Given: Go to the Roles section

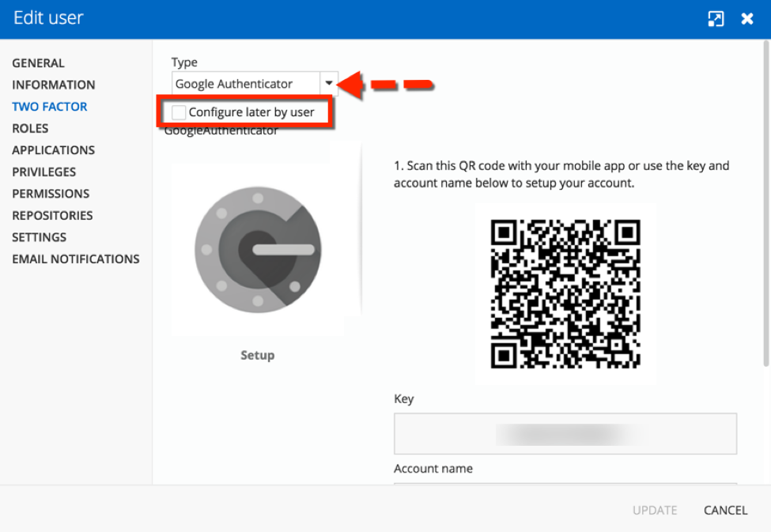Looking at the screenshot, I should [x=30, y=128].
